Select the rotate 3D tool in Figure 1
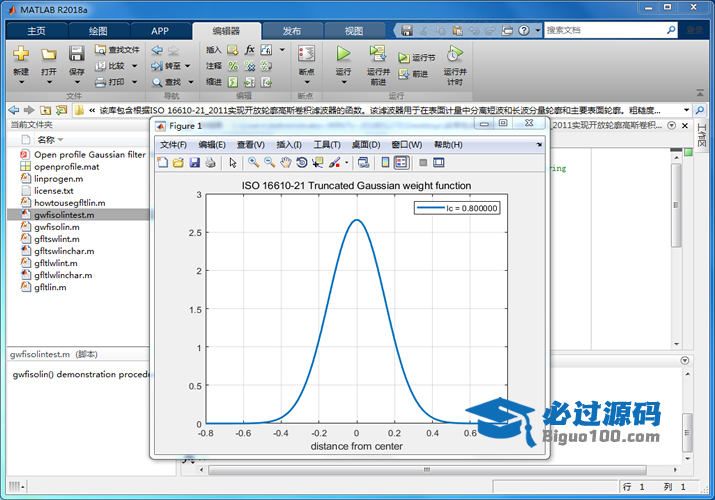This screenshot has width=715, height=500. click(x=301, y=163)
